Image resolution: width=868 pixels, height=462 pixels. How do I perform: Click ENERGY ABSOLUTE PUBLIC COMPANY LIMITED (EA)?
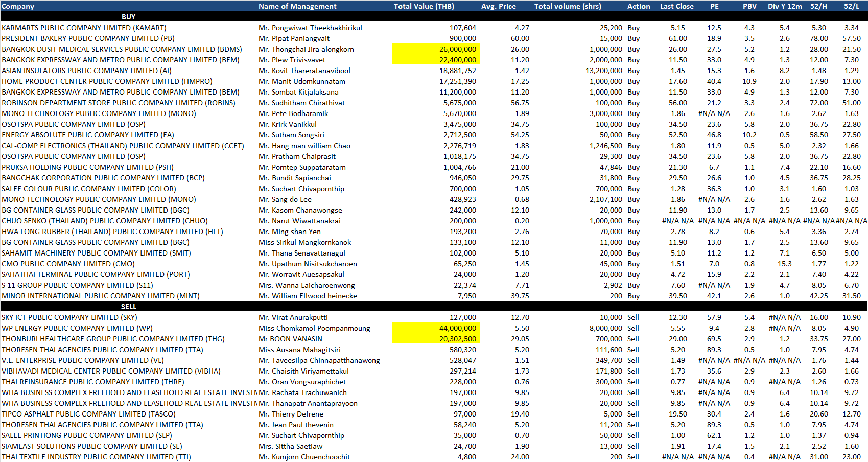[88, 135]
